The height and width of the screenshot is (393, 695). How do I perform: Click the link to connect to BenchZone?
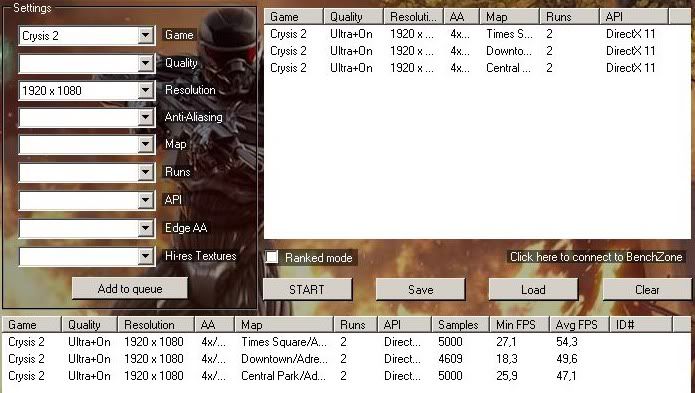pyautogui.click(x=596, y=257)
